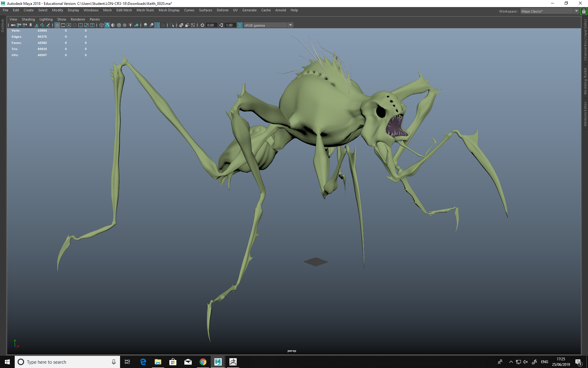Click the camera Bookmarks icon

(31, 25)
